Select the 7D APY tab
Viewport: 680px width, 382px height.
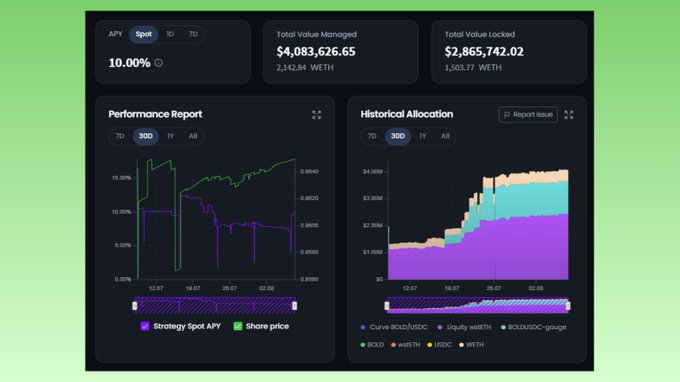(193, 34)
